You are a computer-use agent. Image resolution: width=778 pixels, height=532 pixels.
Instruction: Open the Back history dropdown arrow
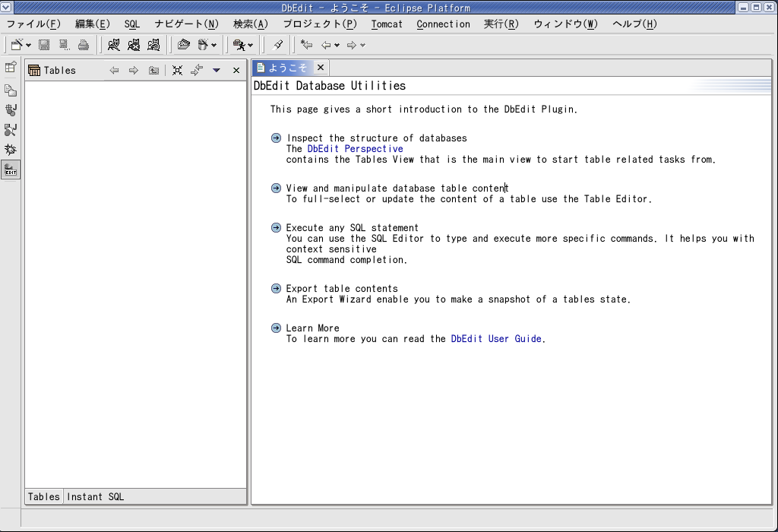337,46
